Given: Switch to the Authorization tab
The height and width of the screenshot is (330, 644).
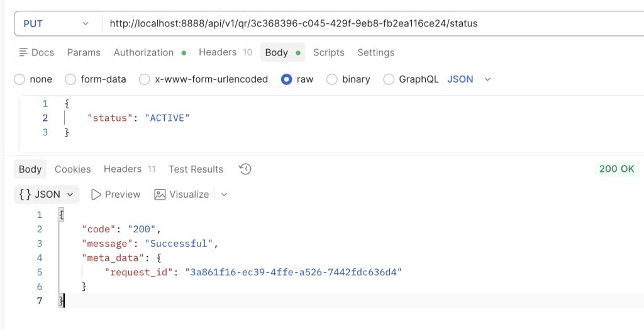Looking at the screenshot, I should pos(150,52).
